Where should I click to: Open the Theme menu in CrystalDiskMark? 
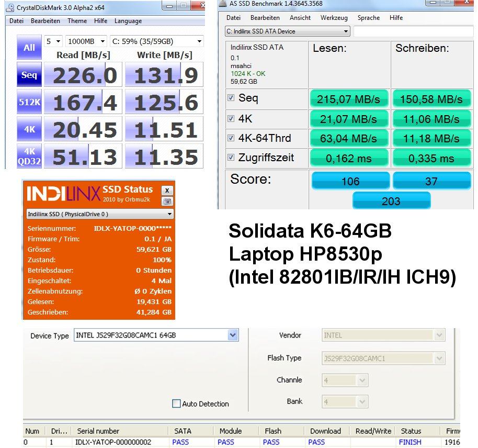[x=77, y=21]
